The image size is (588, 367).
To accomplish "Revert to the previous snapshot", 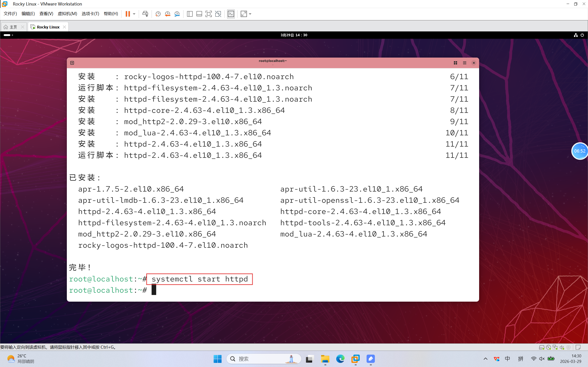I will click(167, 14).
